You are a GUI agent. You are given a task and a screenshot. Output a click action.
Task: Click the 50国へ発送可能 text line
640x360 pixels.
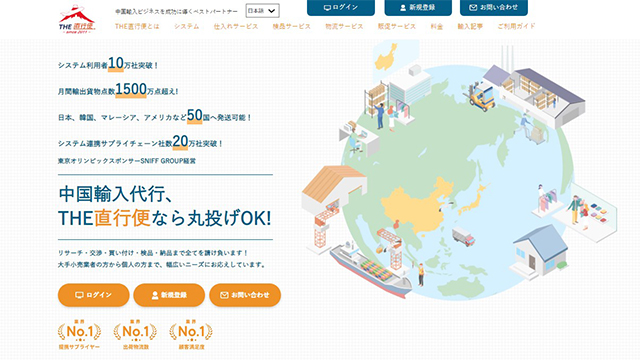(155, 116)
